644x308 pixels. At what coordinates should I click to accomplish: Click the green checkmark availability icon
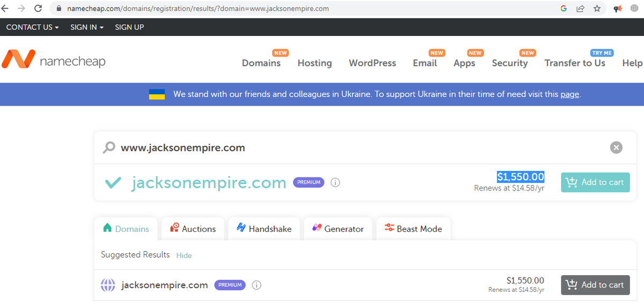tap(113, 182)
